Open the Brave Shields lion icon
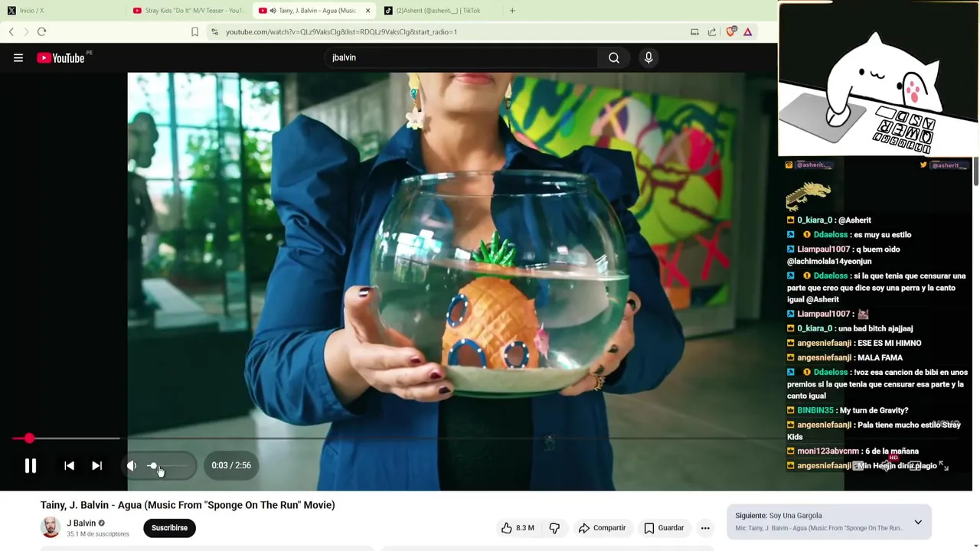 pyautogui.click(x=731, y=31)
